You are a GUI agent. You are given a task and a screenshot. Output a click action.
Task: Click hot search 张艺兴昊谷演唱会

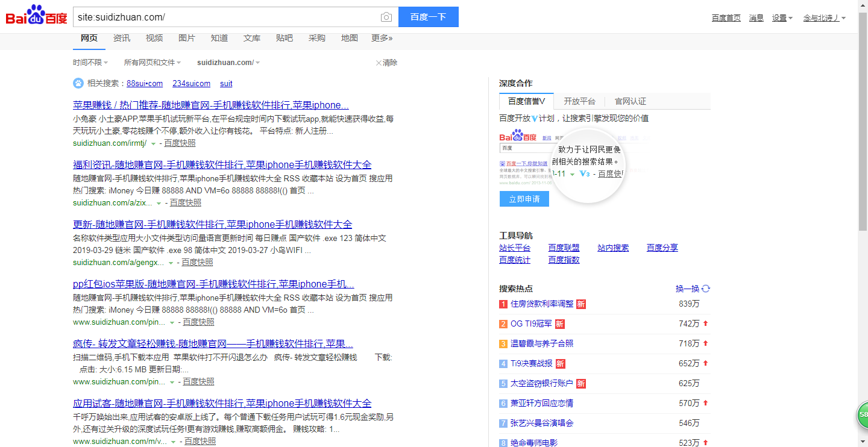[542, 424]
